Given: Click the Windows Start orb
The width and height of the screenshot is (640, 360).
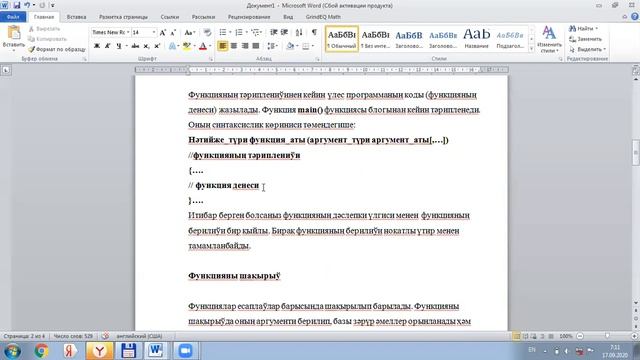Looking at the screenshot, I should (x=12, y=351).
